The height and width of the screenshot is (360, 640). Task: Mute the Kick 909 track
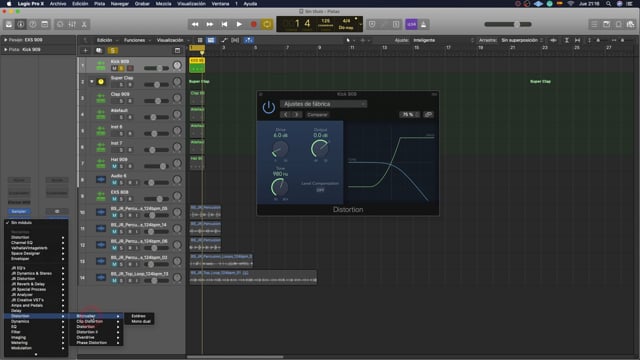(x=114, y=68)
